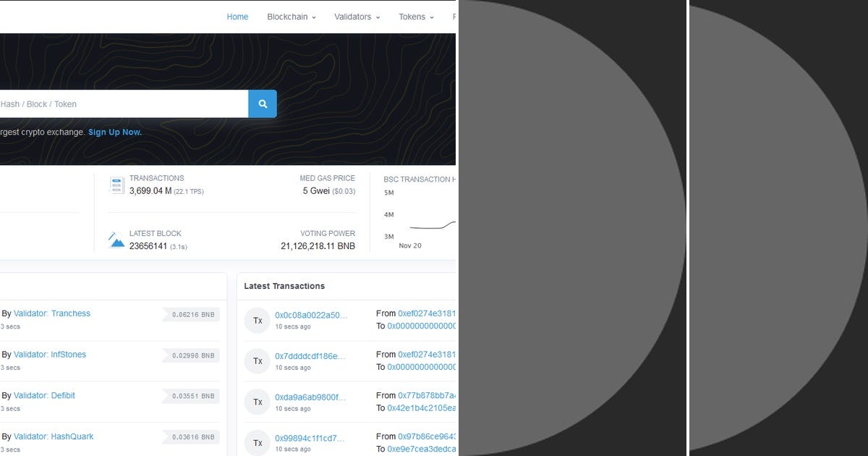Screen dimensions: 868x456
Task: Click the 0.06216 BNB amount badge
Action: 190,314
